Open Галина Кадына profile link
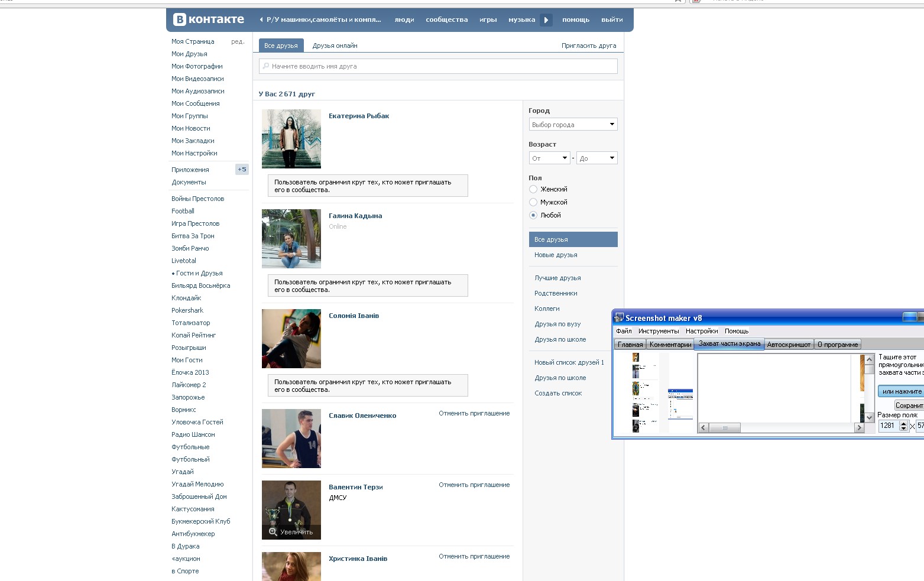Image resolution: width=924 pixels, height=581 pixels. pos(355,216)
